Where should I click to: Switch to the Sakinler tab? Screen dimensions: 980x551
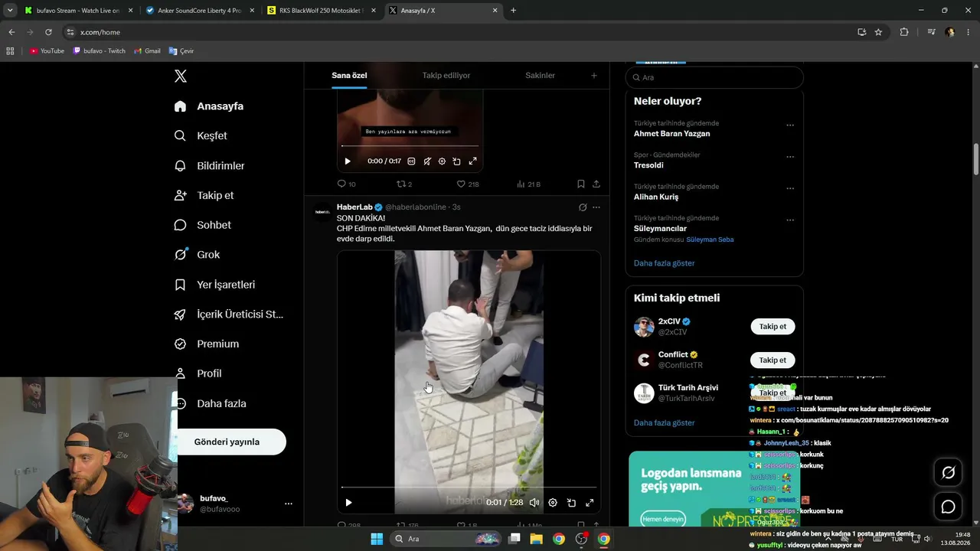point(541,75)
